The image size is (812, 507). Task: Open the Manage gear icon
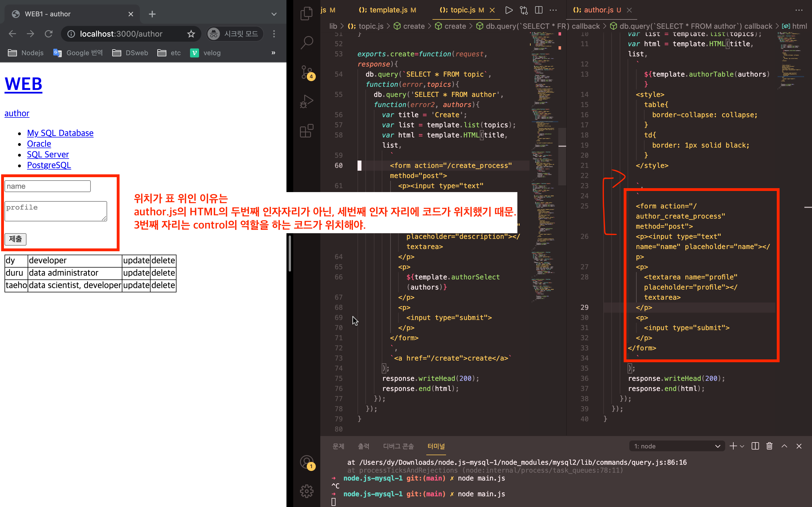point(306,491)
